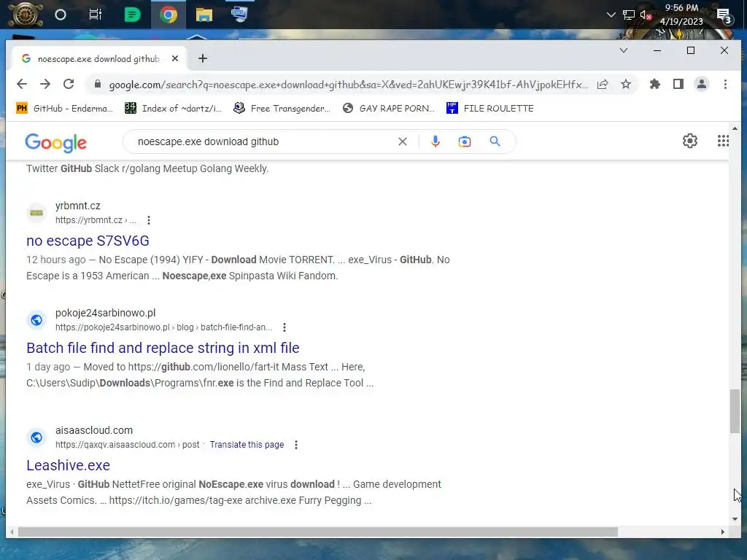Open 'Batch file find and replace string' result
Viewport: 747px width, 560px height.
point(163,348)
